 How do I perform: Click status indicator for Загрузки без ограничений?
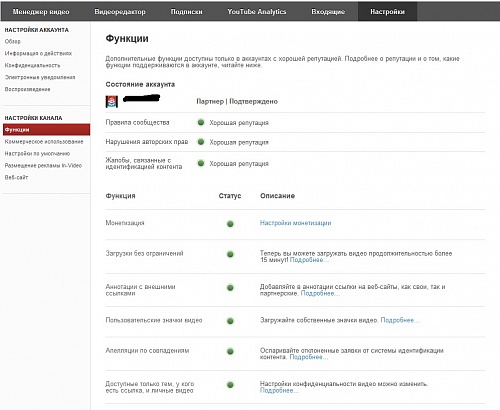[230, 254]
